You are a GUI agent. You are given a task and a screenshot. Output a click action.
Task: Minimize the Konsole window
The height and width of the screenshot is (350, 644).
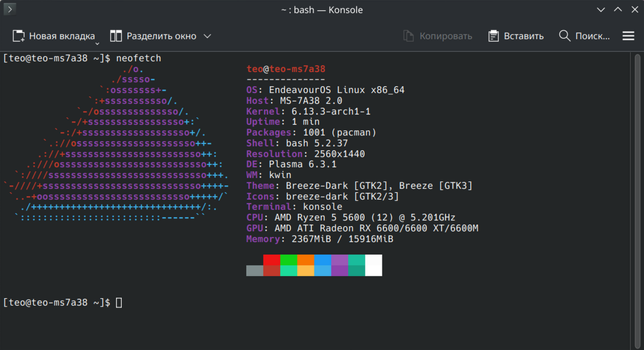point(601,10)
